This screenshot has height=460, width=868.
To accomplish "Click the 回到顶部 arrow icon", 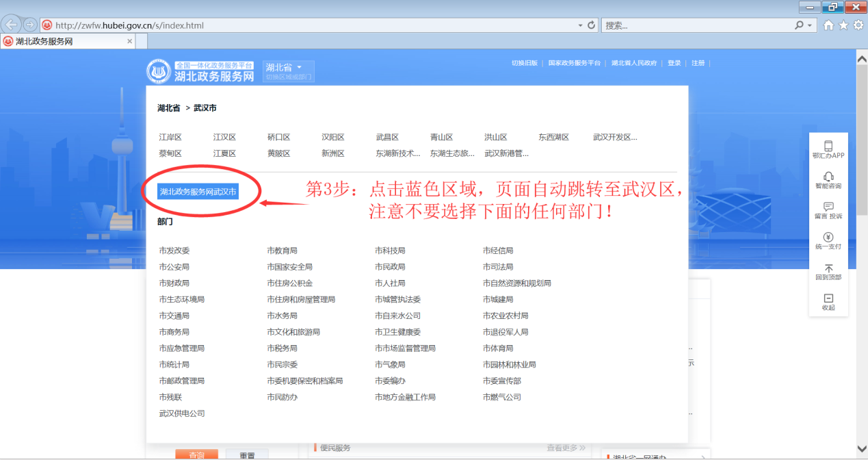I will (828, 268).
